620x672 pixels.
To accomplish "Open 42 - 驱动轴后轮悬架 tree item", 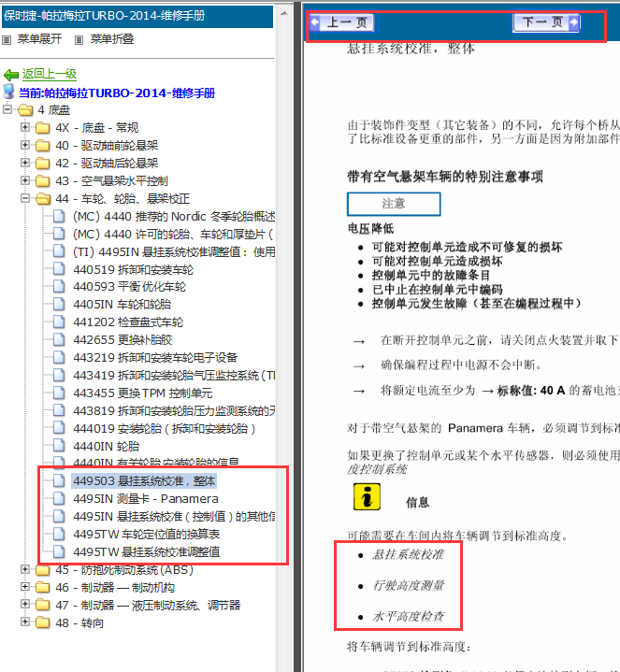I will point(107,164).
